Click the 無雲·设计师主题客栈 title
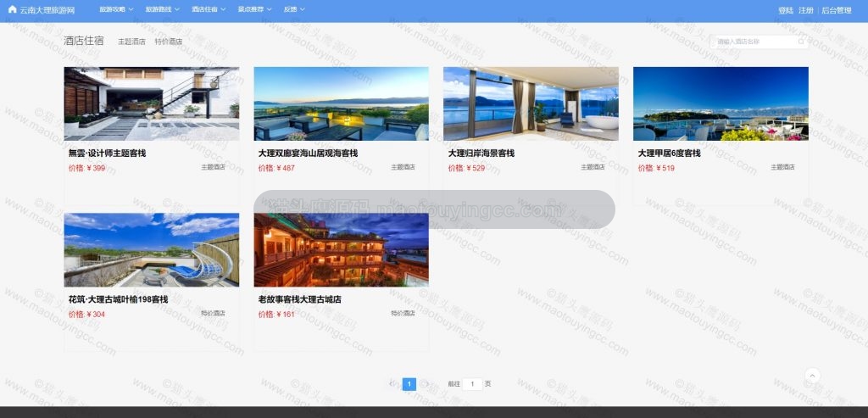868x418 pixels. (x=108, y=153)
